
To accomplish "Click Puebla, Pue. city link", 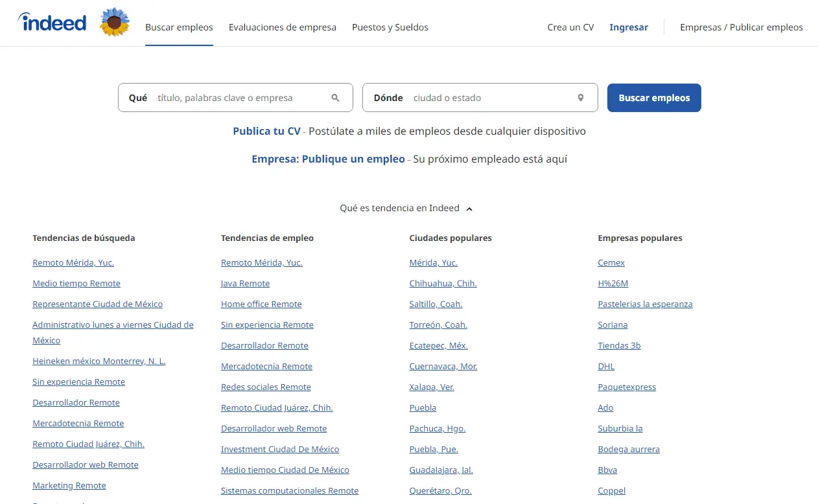I will [434, 449].
